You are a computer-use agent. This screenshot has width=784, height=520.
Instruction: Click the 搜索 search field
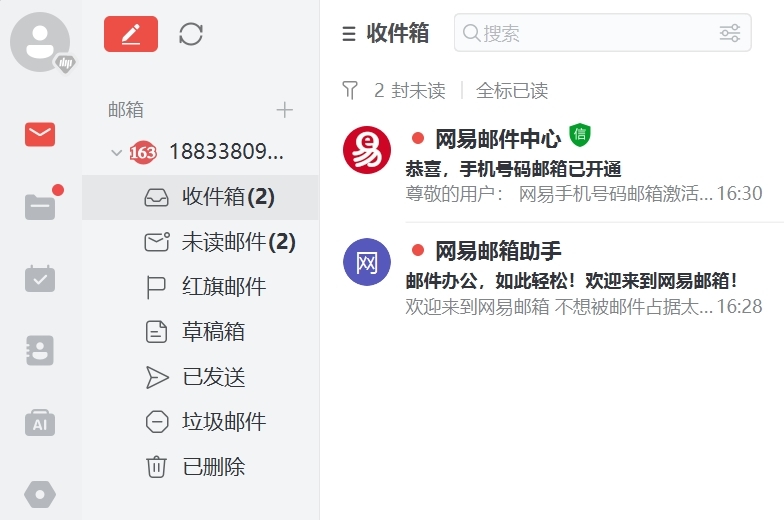[x=602, y=33]
